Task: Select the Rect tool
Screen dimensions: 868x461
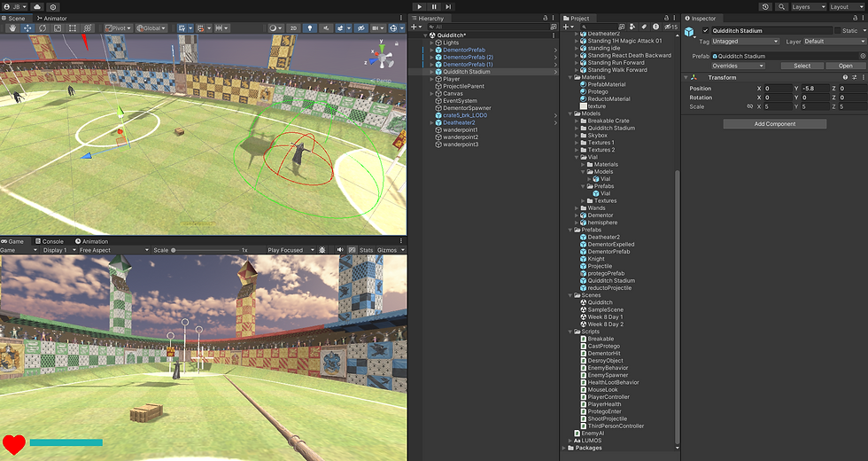Action: 72,28
